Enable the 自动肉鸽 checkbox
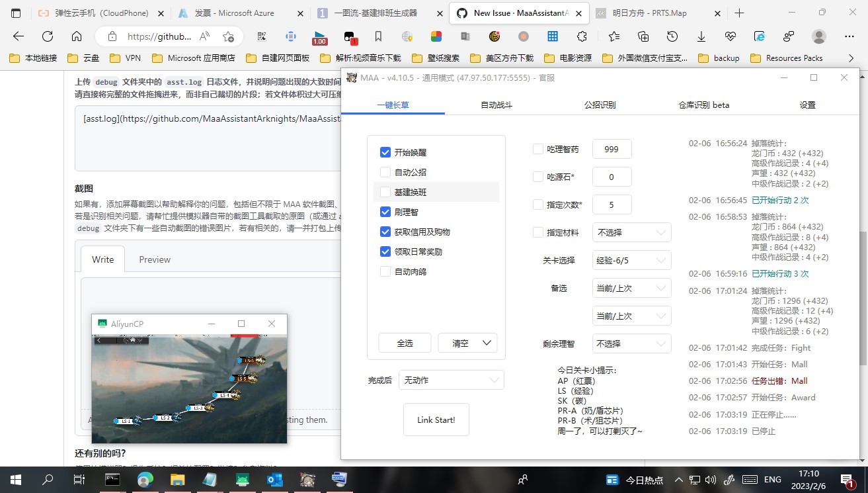The height and width of the screenshot is (493, 868). [x=385, y=271]
